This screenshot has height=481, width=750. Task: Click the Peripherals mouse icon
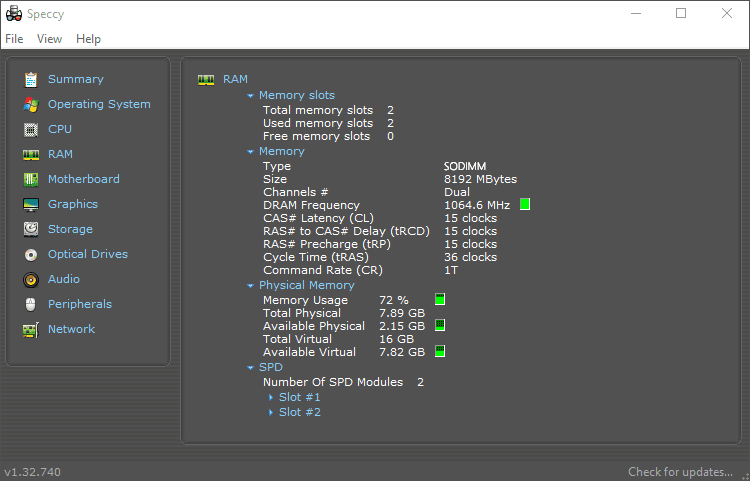coord(31,304)
